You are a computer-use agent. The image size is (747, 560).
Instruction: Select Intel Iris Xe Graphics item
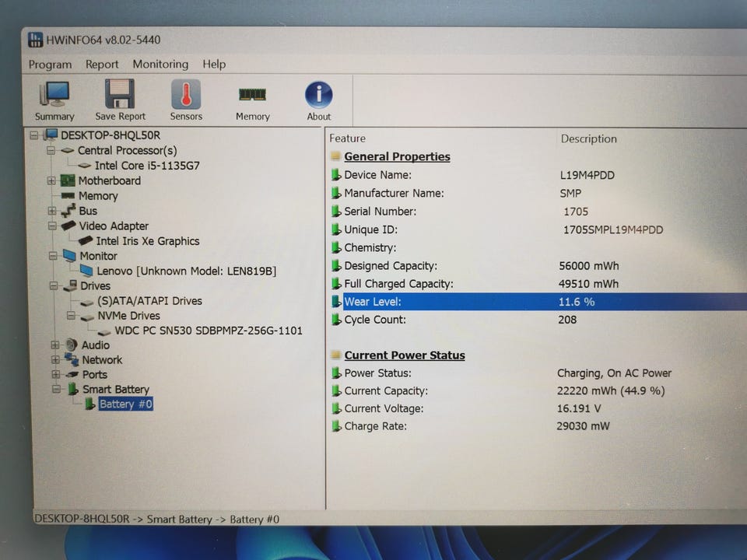point(148,241)
